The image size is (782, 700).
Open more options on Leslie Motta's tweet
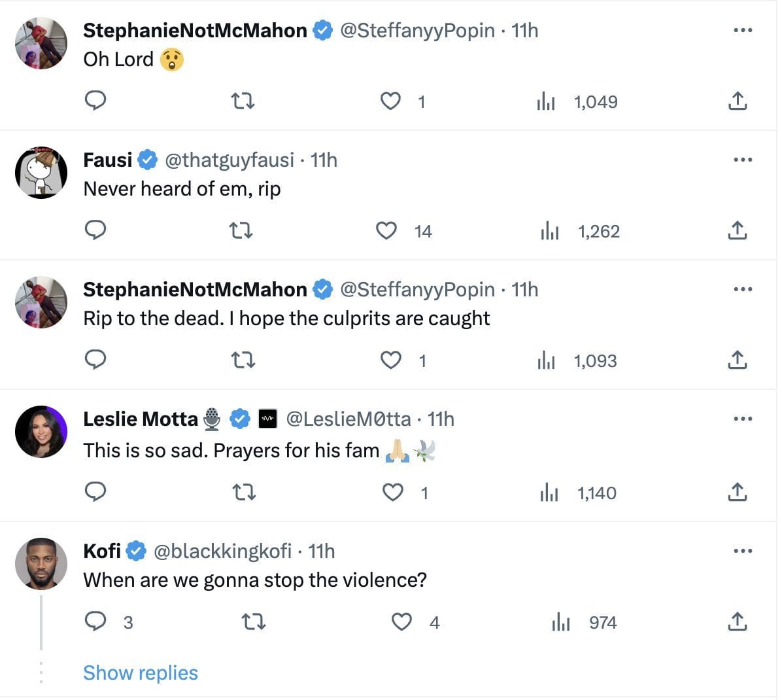743,419
